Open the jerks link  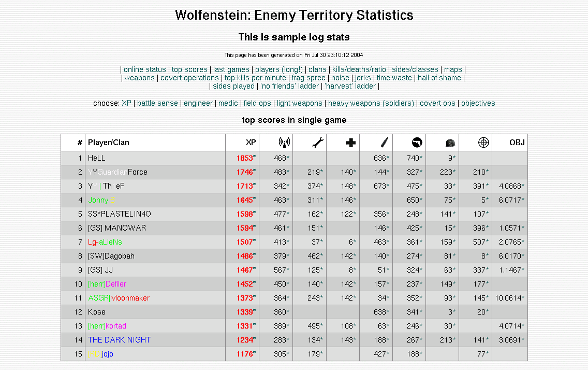click(363, 78)
